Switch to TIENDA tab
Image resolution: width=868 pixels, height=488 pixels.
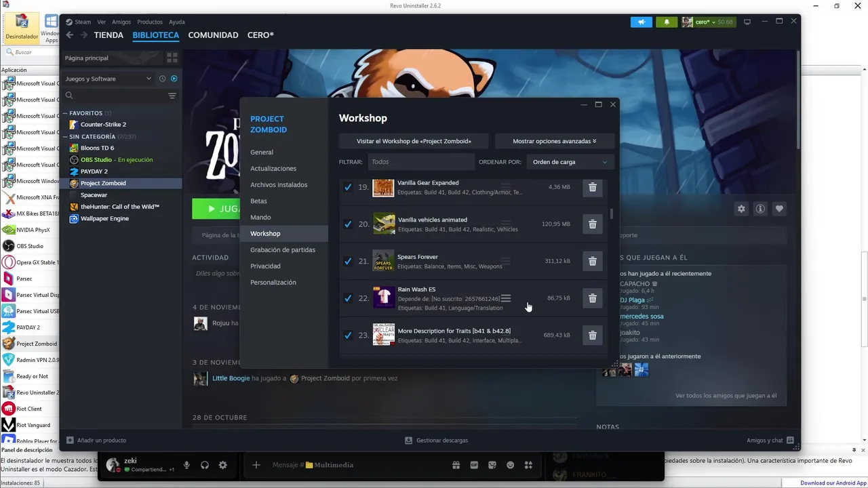[108, 35]
